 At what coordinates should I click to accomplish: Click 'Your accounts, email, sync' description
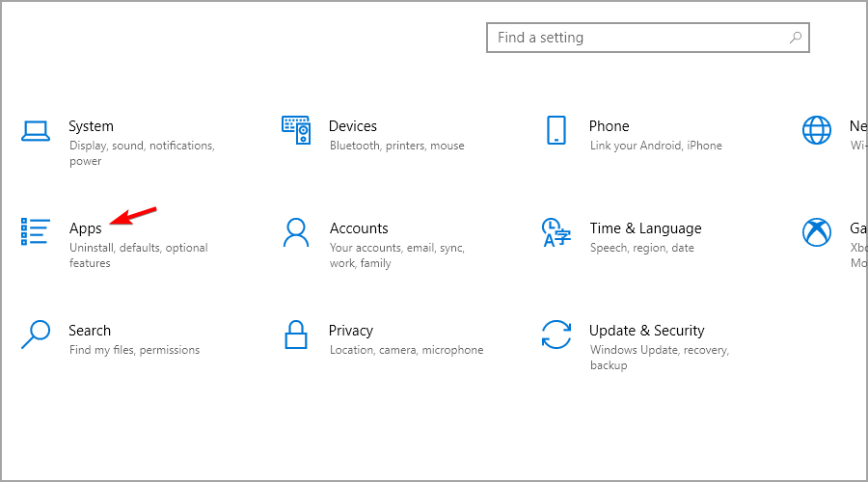[x=397, y=255]
